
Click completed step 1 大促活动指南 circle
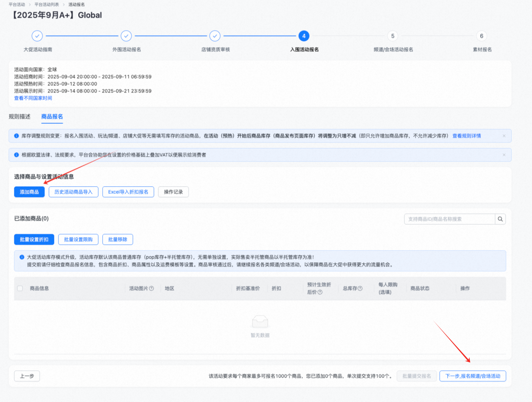click(37, 36)
